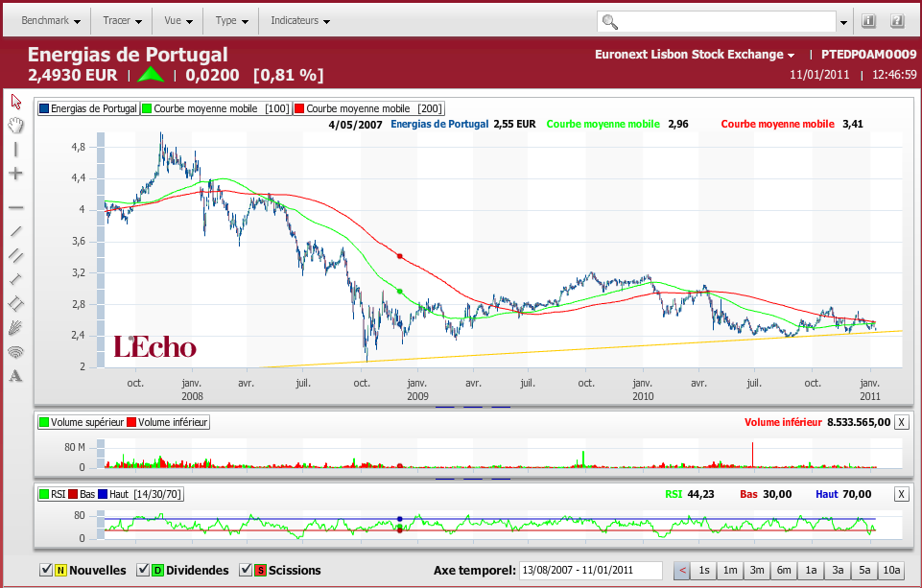The image size is (922, 588).
Task: Click the Volume supérieur legend entry
Action: [x=82, y=422]
